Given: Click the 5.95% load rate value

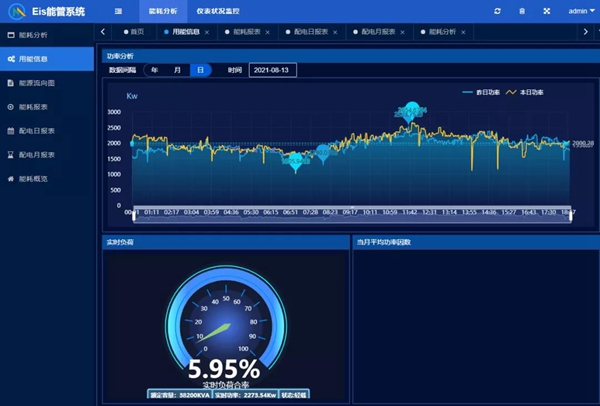Looking at the screenshot, I should 224,369.
